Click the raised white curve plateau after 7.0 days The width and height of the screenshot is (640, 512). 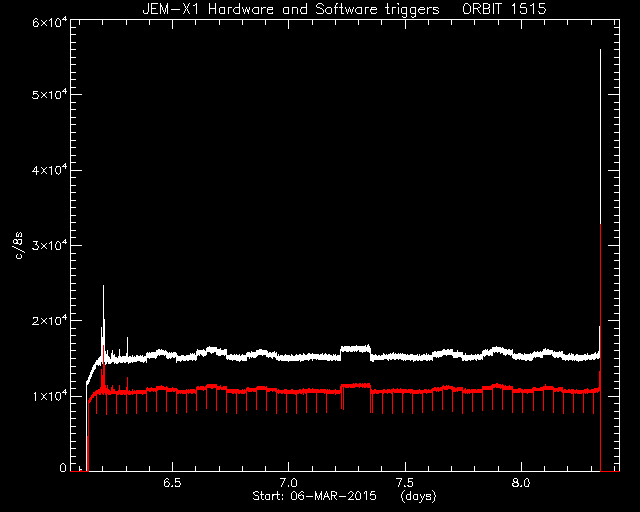(x=355, y=349)
